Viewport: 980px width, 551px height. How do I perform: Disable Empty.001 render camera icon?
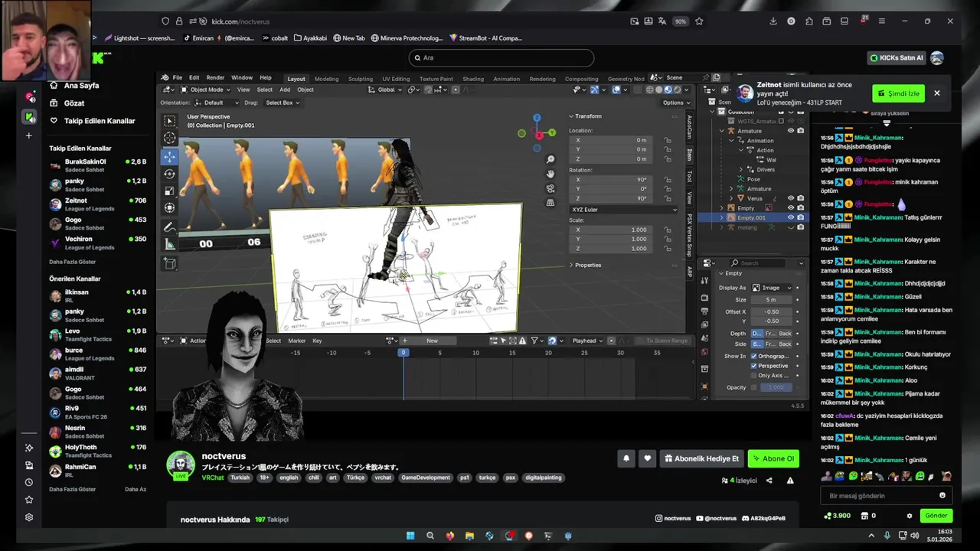(x=800, y=217)
